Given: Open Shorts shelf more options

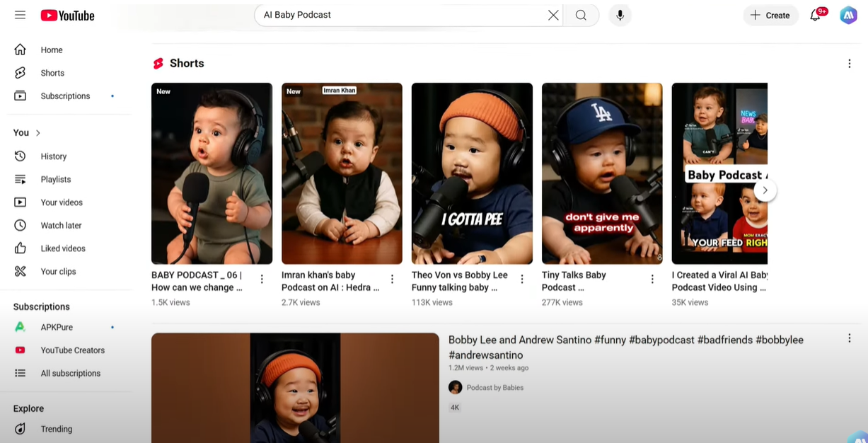Looking at the screenshot, I should 849,64.
